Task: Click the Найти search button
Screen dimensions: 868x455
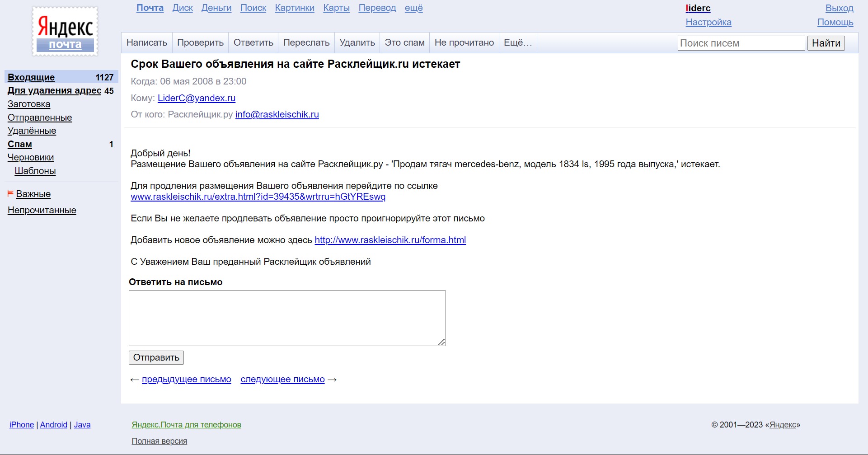Action: coord(826,43)
